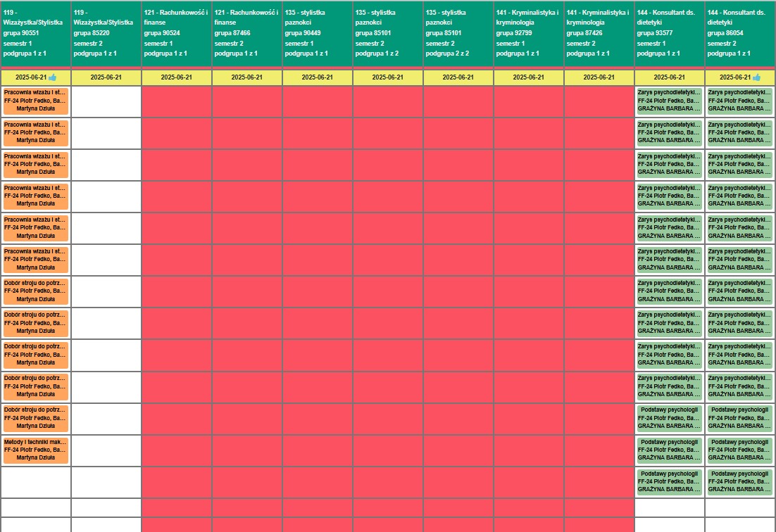Open the last Zarys psychodietetyki entry for group 86054
Viewport: 776px width, 532px height.
[740, 386]
